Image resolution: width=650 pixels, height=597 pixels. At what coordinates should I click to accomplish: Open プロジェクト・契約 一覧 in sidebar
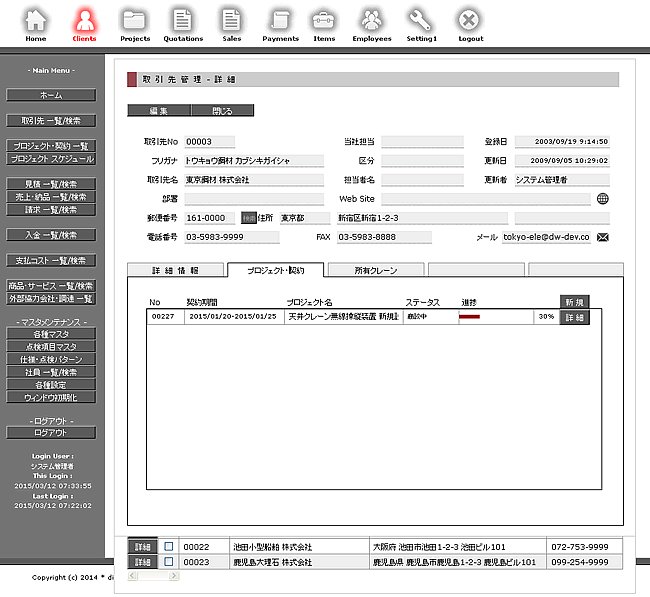pyautogui.click(x=51, y=146)
